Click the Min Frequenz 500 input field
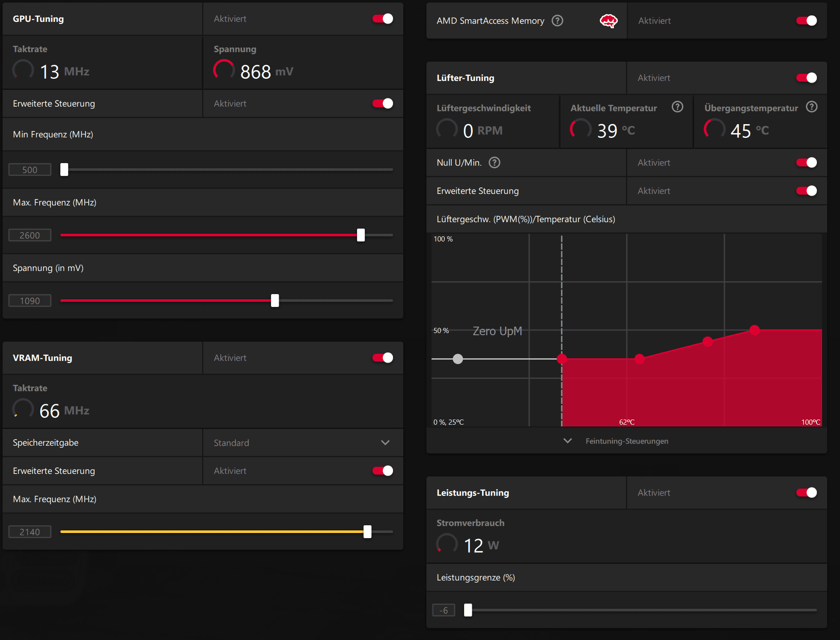 [x=30, y=170]
